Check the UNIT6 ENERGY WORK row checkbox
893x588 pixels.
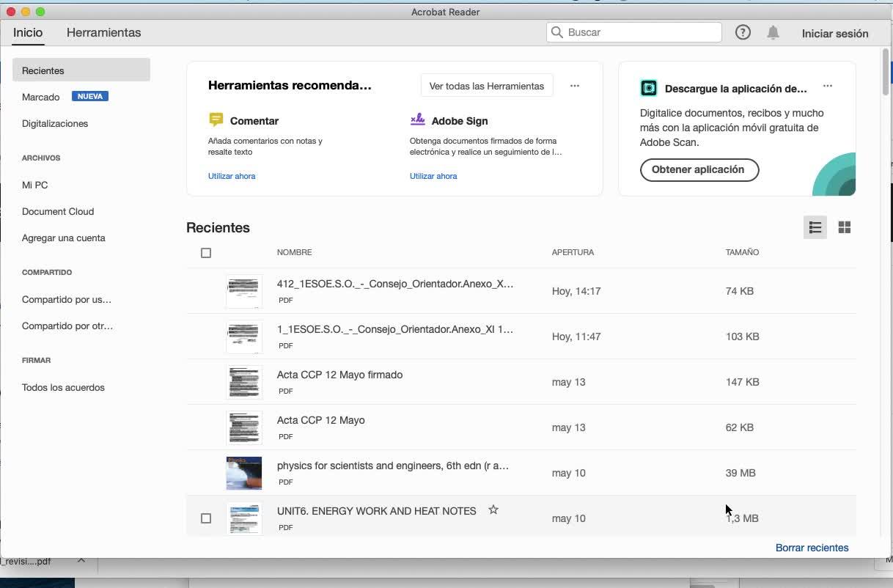pos(206,518)
